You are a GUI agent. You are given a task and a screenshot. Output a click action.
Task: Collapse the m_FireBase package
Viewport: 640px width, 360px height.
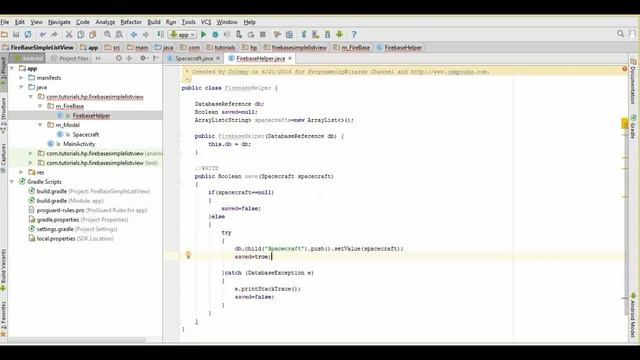click(40, 106)
